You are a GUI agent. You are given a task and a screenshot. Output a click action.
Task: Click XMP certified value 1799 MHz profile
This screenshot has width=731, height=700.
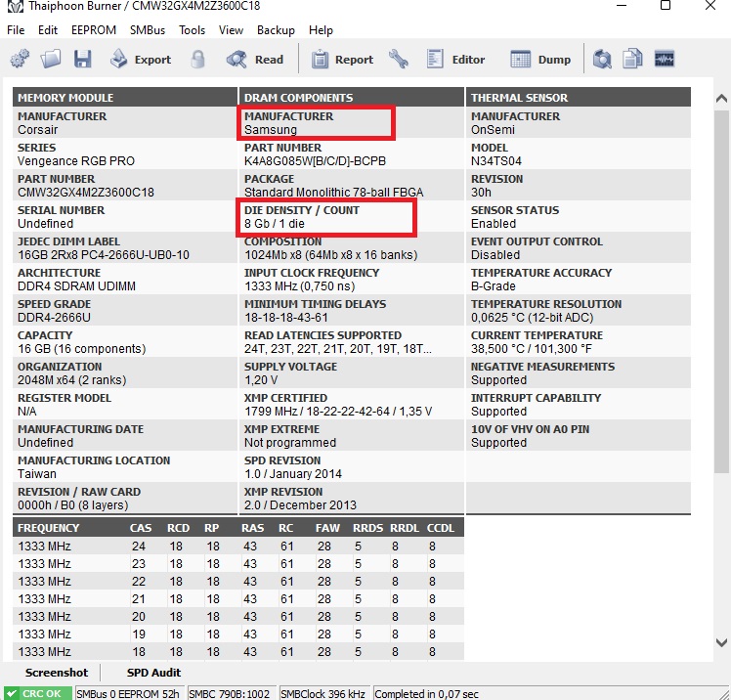coord(338,411)
